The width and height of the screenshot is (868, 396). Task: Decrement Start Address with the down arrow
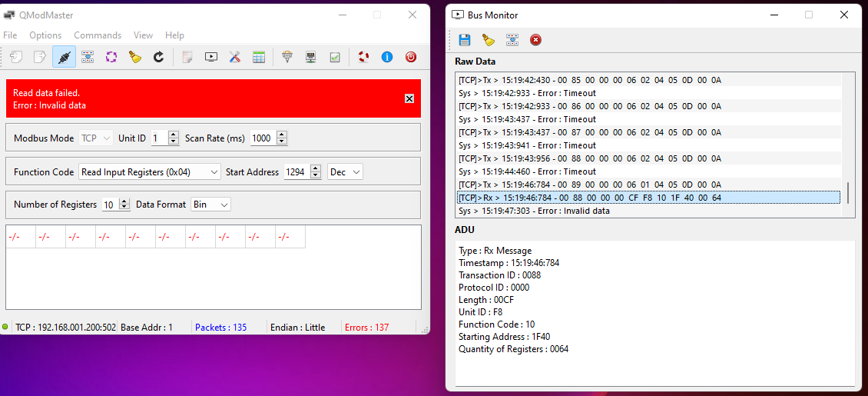(316, 175)
